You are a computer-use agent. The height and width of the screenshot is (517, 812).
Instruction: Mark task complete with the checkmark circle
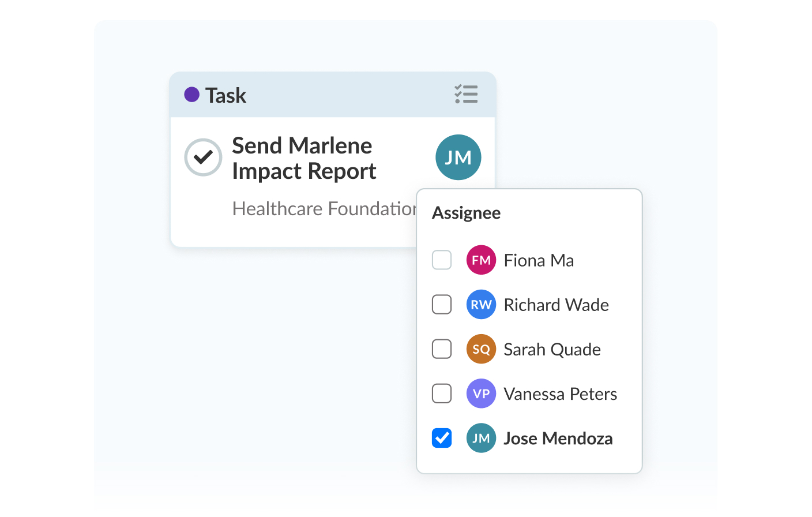[x=203, y=157]
